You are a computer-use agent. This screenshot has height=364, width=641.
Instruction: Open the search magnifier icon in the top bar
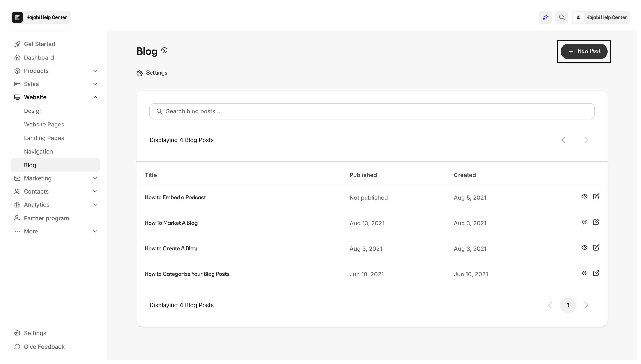562,17
